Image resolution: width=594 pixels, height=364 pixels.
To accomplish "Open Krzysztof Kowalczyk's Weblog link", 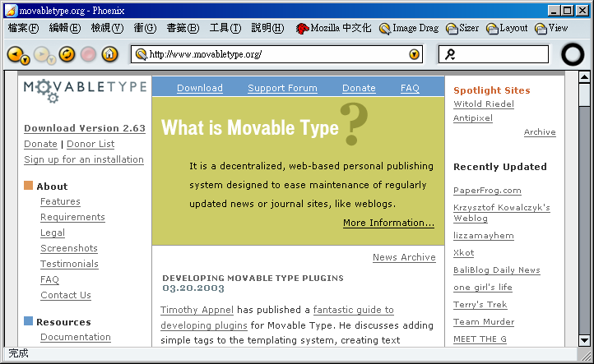I will click(x=502, y=213).
